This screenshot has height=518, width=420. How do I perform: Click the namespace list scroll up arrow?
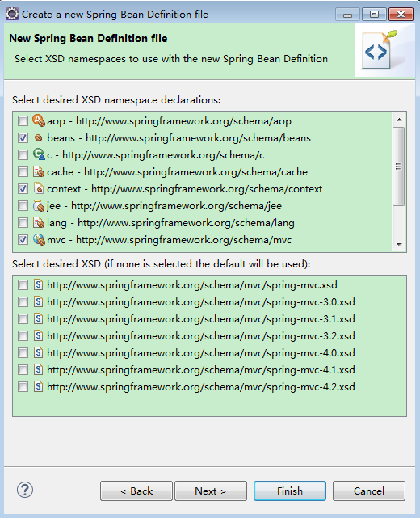pyautogui.click(x=399, y=120)
